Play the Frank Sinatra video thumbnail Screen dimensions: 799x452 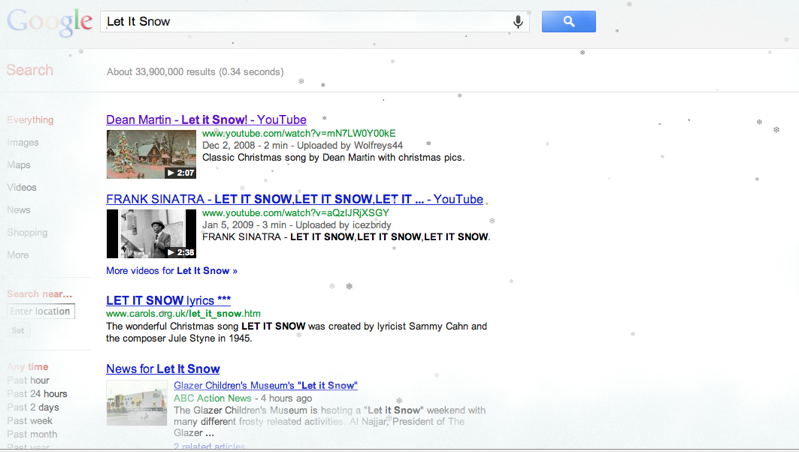point(151,233)
